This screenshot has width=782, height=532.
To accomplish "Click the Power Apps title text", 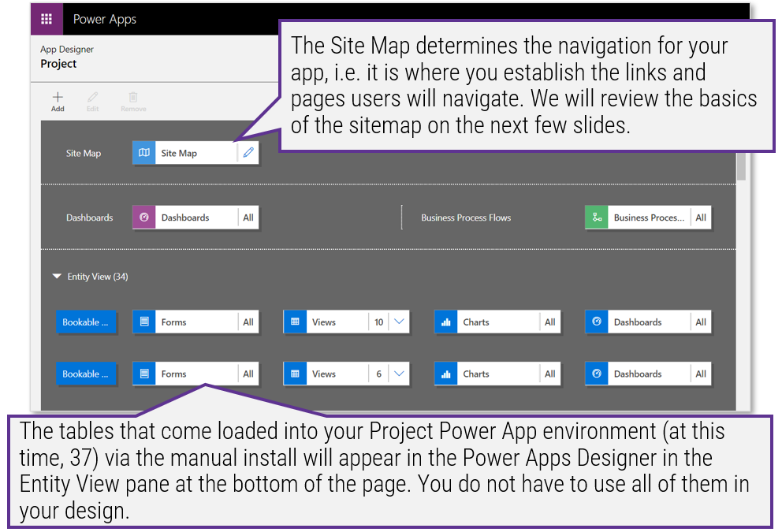I will point(105,19).
